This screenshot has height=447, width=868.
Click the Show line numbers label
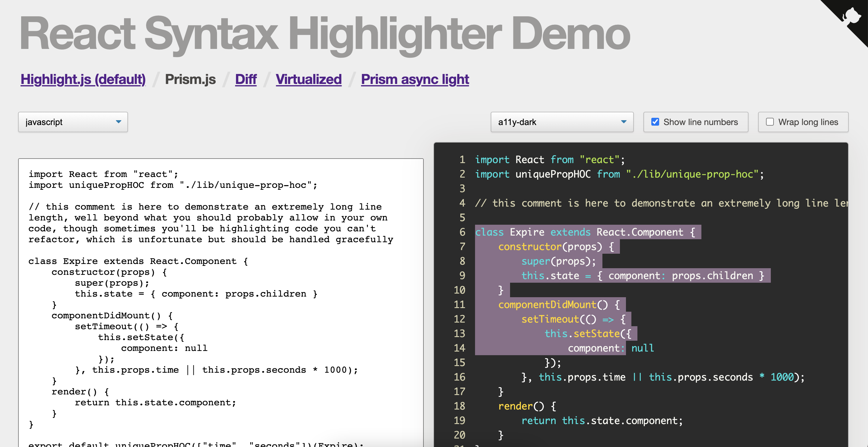pyautogui.click(x=700, y=122)
